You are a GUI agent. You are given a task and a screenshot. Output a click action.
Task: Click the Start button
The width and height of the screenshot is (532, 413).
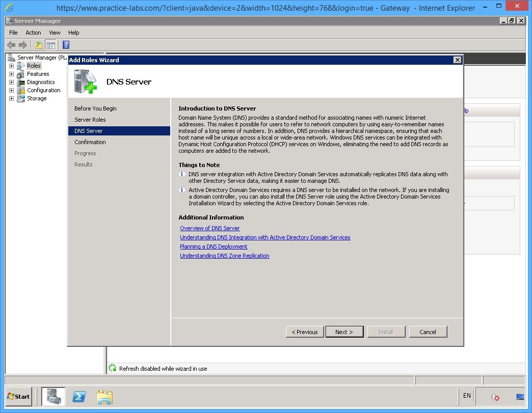coord(18,396)
